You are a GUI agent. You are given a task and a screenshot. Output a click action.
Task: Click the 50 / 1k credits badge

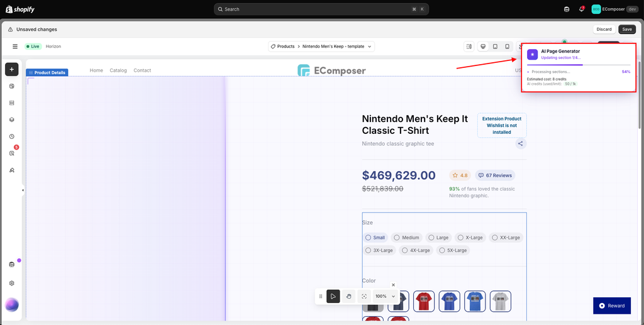(570, 84)
